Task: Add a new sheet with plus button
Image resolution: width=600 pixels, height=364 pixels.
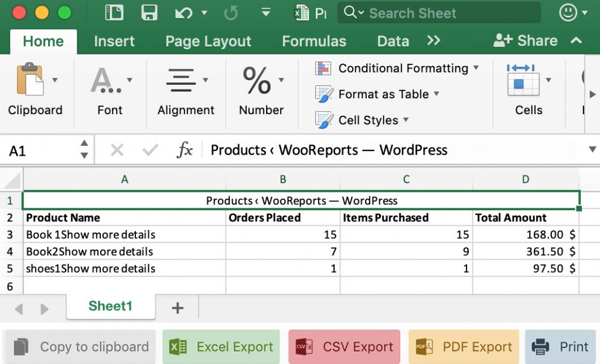Action: (177, 308)
